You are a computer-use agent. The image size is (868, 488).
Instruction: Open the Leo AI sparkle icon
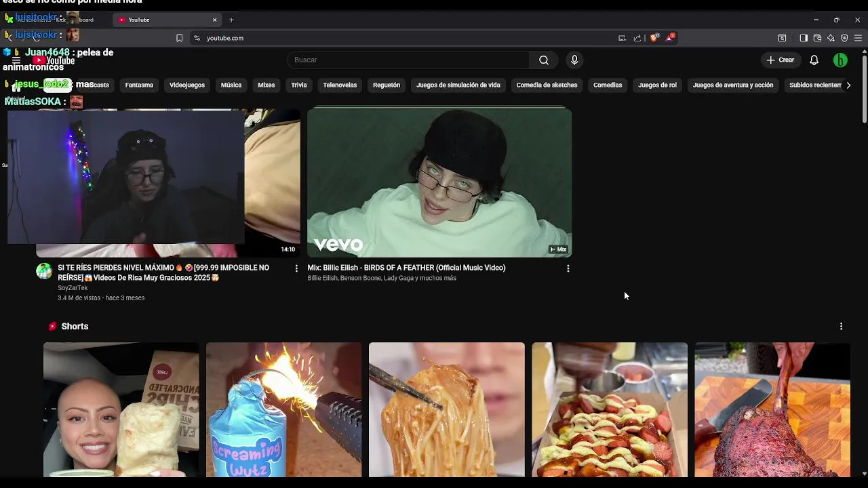pyautogui.click(x=831, y=38)
